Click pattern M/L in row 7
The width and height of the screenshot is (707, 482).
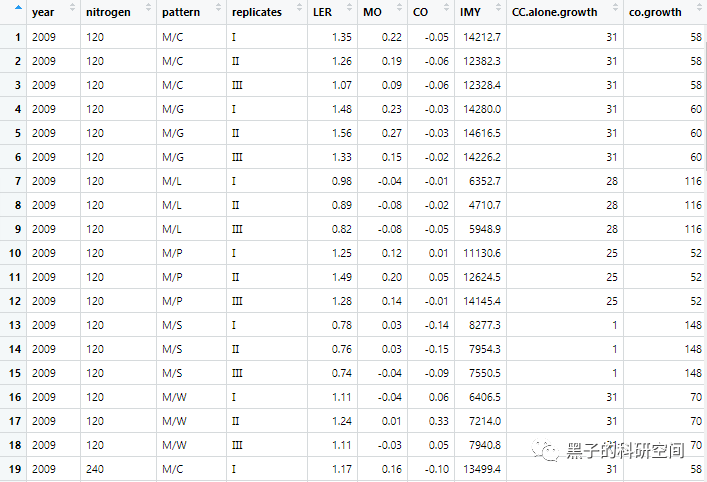[172, 181]
